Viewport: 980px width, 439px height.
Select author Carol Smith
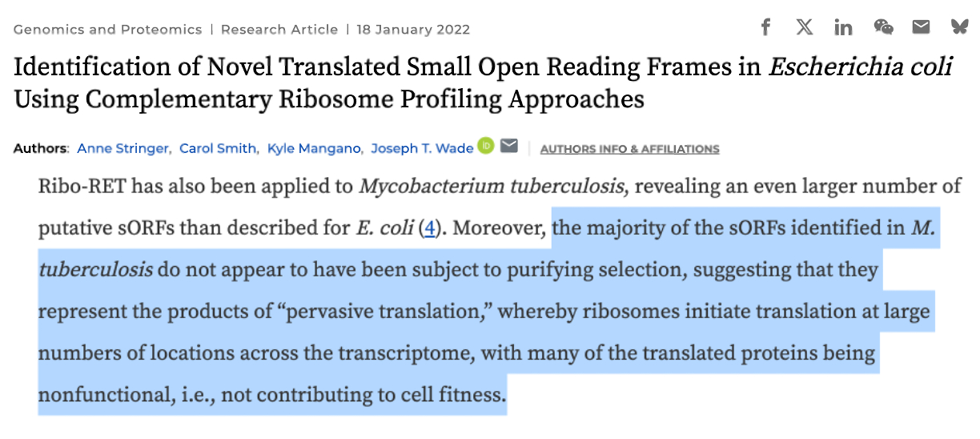[218, 148]
